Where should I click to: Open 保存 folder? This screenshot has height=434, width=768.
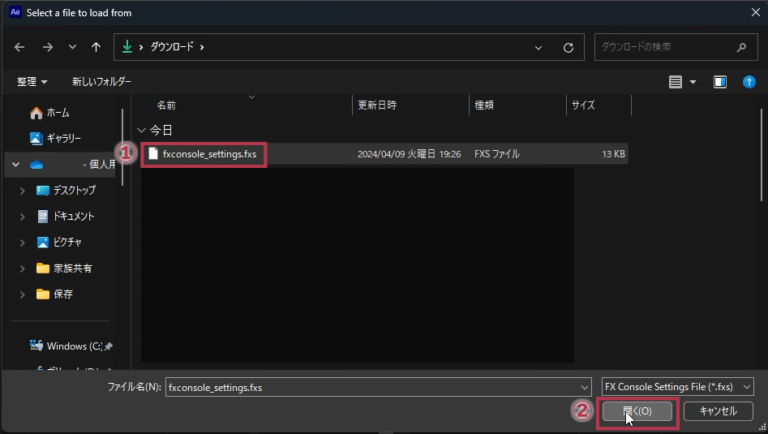55,294
